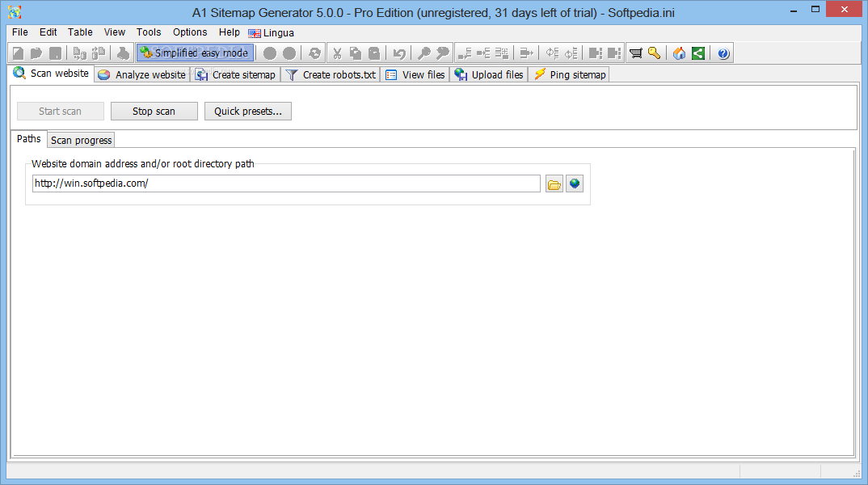
Task: Browse for a folder using the folder icon
Action: click(554, 183)
